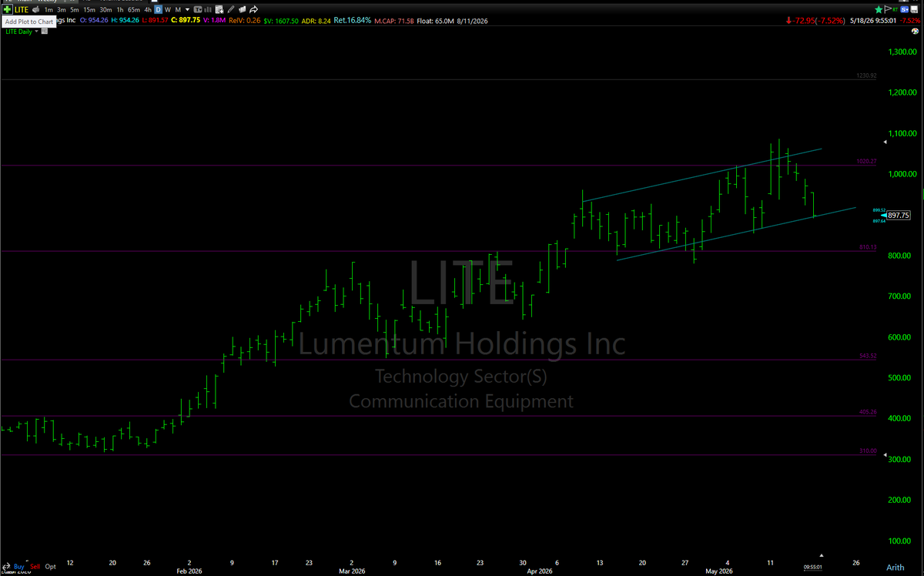
Task: Select the pencil drawing tool
Action: (x=231, y=10)
